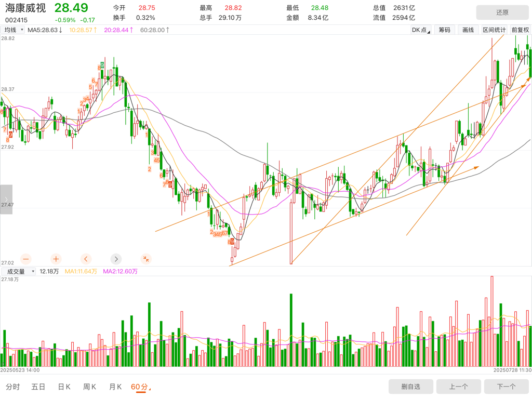This screenshot has width=532, height=399.
Task: Click the 删自选 button
Action: tap(411, 387)
